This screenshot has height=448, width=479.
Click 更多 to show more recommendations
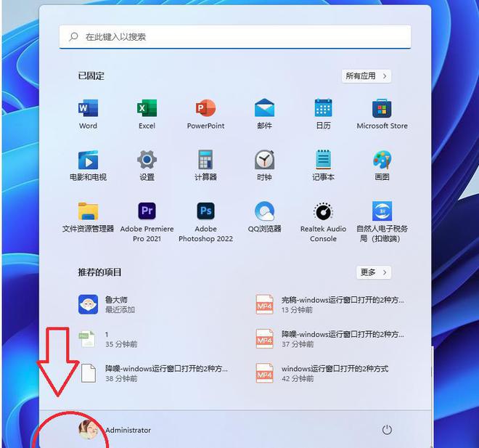point(374,272)
